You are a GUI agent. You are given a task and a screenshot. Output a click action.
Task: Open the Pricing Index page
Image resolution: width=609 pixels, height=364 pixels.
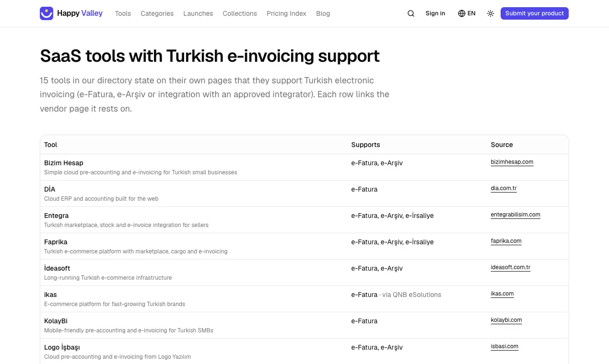coord(286,13)
